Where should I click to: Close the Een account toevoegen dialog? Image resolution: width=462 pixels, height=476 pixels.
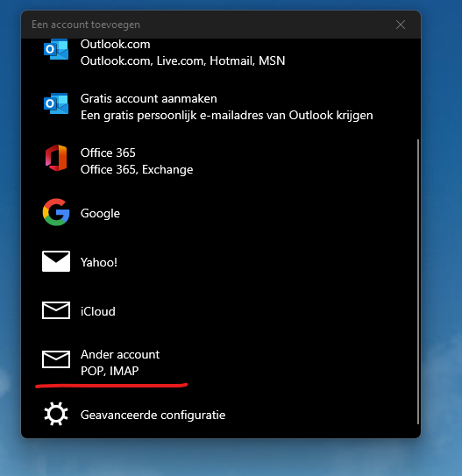point(401,25)
